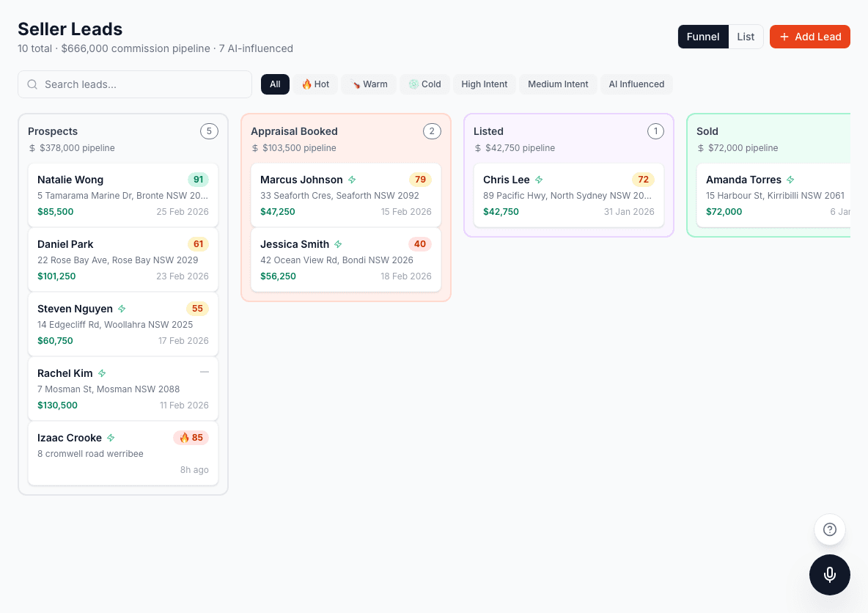
Task: Click the snowflake icon on the Cold filter
Action: (x=414, y=84)
